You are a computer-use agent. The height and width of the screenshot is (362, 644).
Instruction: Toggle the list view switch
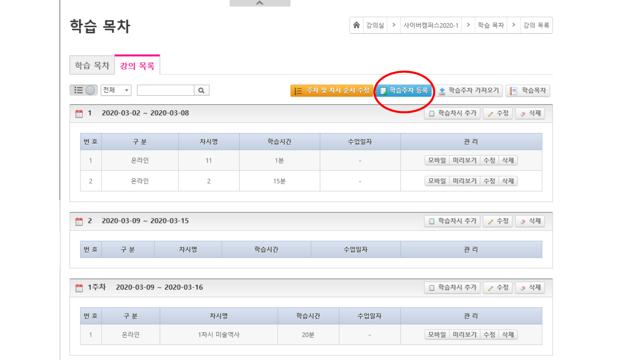pyautogui.click(x=83, y=90)
